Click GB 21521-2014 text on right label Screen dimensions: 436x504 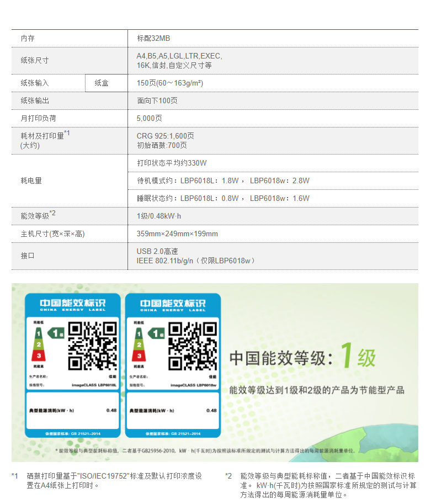[173, 434]
